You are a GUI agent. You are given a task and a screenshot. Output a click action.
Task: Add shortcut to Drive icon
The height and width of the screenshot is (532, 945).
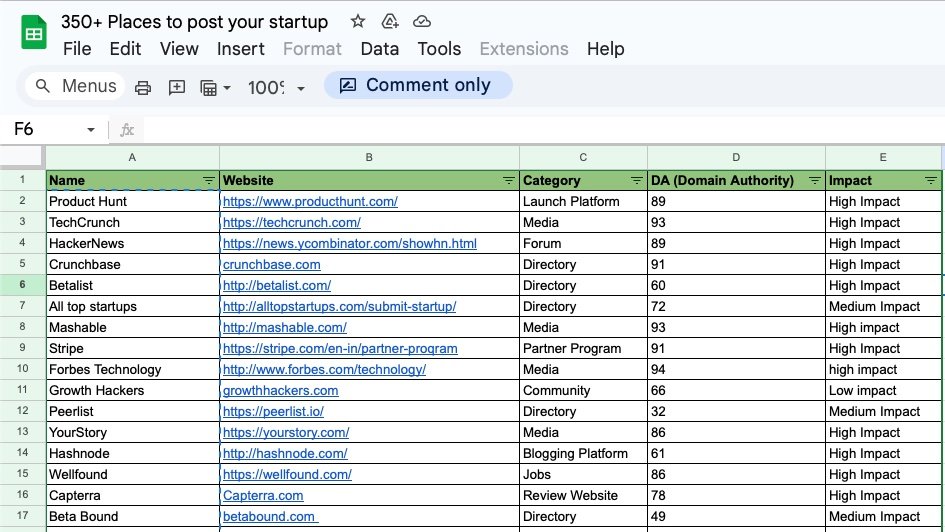tap(390, 22)
